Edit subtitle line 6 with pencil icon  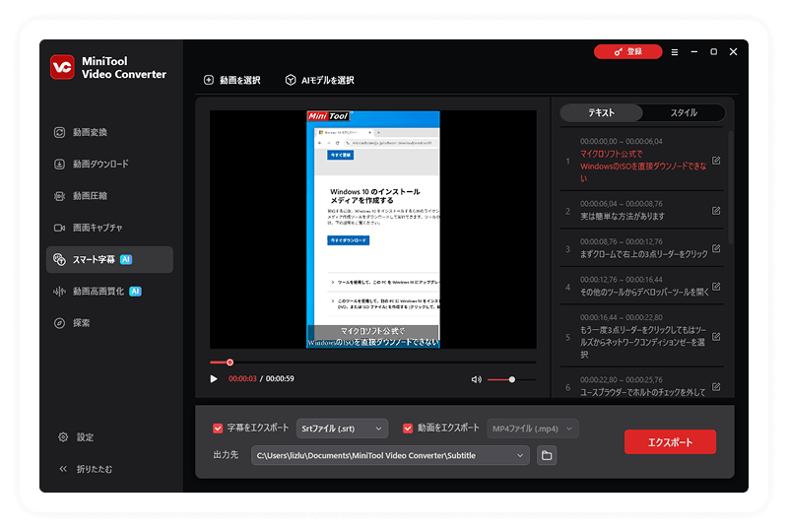click(x=716, y=386)
